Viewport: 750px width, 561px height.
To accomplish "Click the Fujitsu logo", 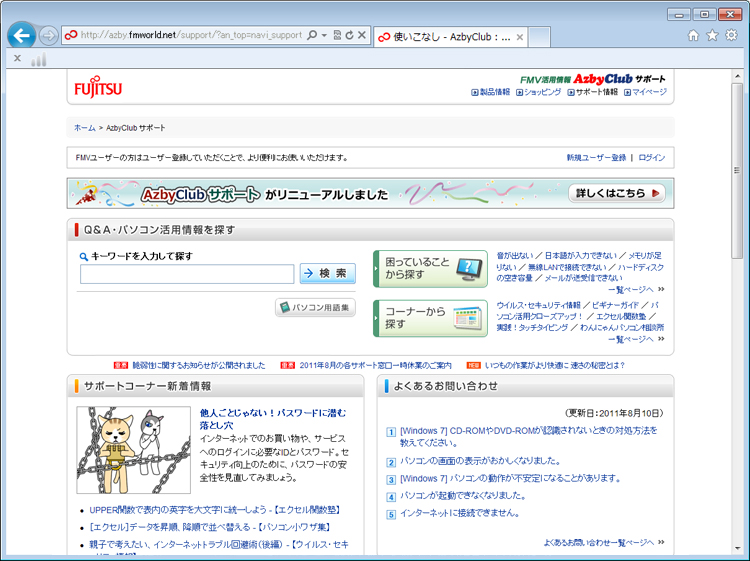I will [98, 87].
